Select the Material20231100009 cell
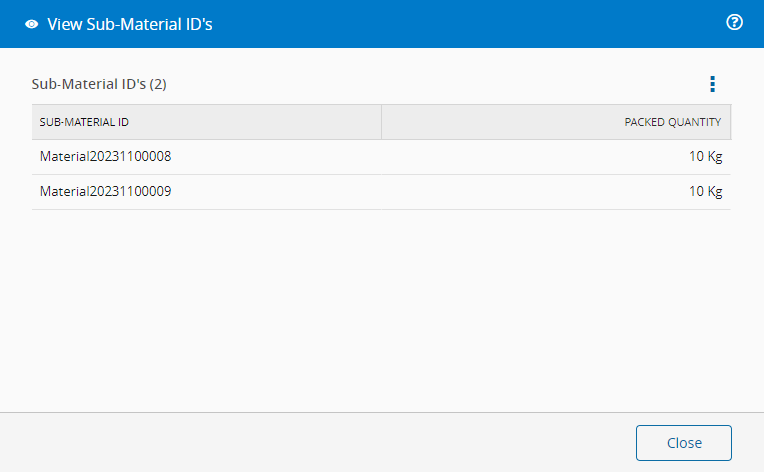This screenshot has height=472, width=764. (x=105, y=192)
